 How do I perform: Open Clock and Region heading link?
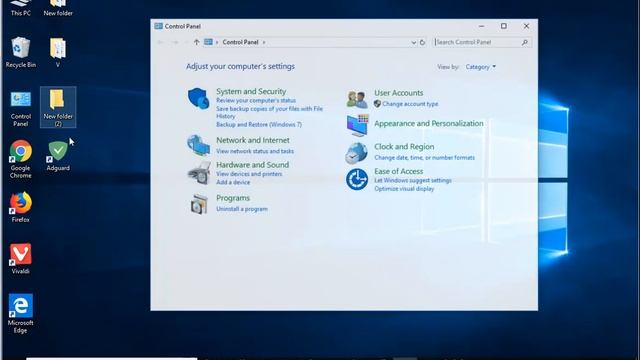click(x=404, y=147)
